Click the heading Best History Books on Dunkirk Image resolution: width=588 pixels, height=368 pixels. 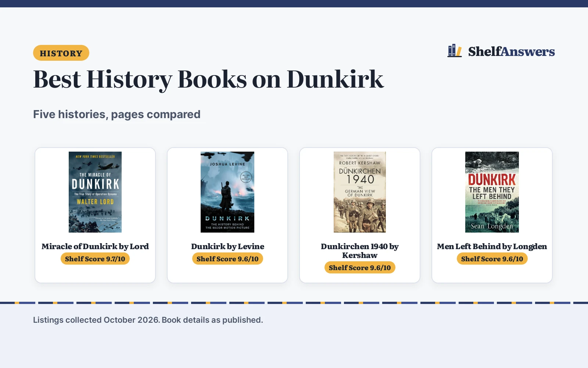coord(208,79)
